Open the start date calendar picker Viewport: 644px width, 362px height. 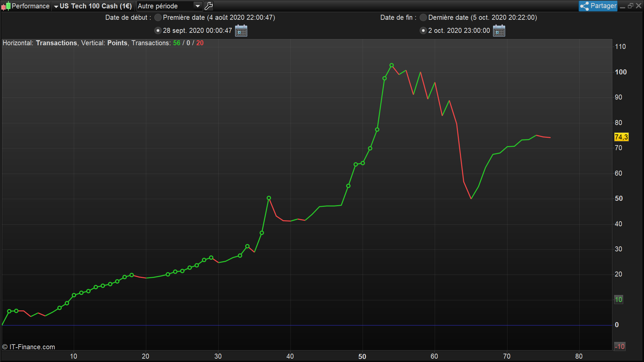[x=241, y=31]
